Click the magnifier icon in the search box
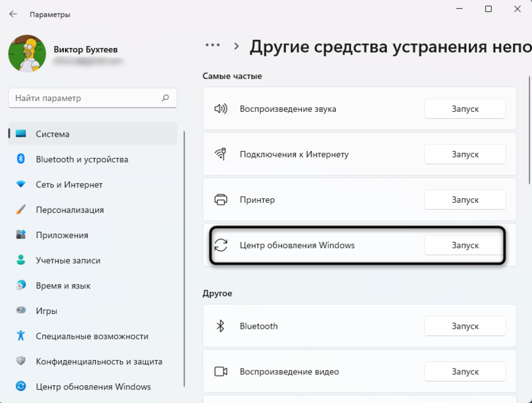 165,98
